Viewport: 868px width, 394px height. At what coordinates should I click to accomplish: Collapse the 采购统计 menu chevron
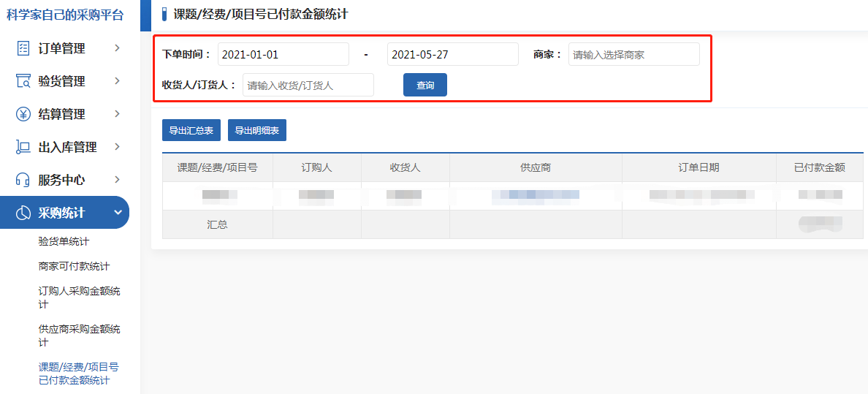coord(117,213)
